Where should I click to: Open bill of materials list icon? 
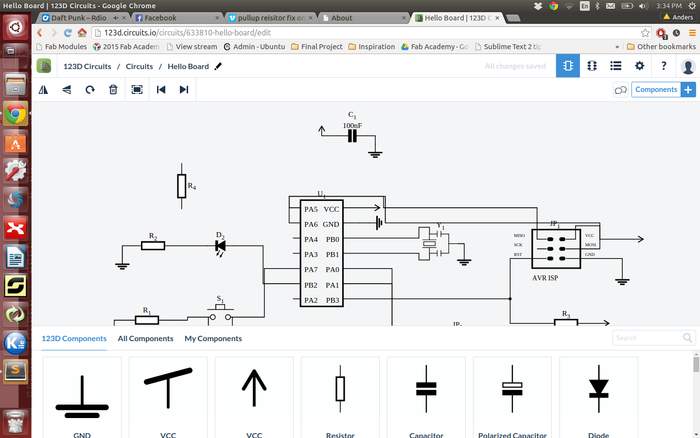point(616,66)
